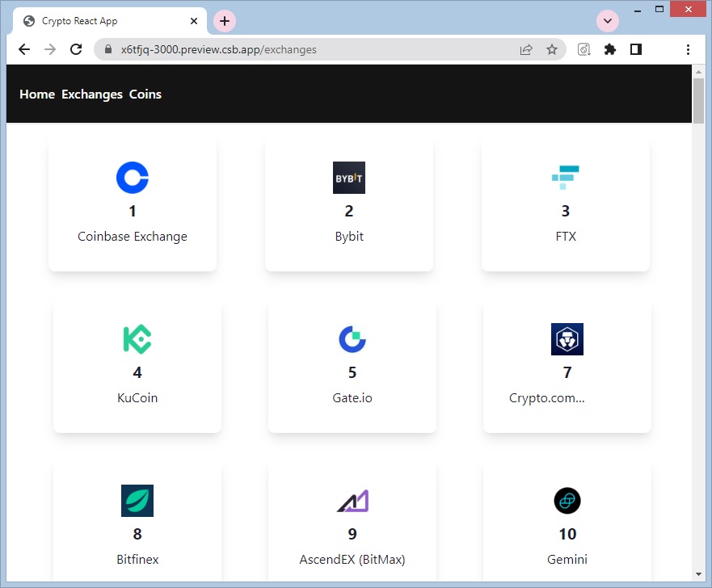Minimize the browser window

[x=638, y=10]
